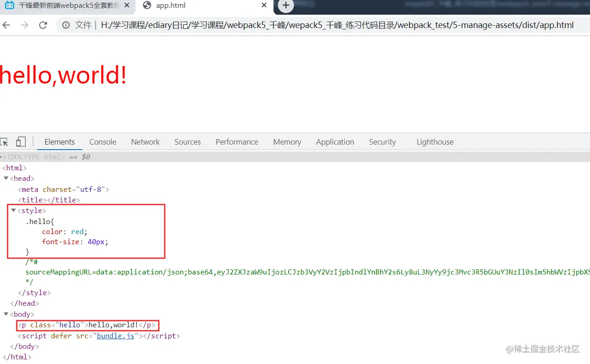590x364 pixels.
Task: Click the .hello{ selector line
Action: [40, 222]
